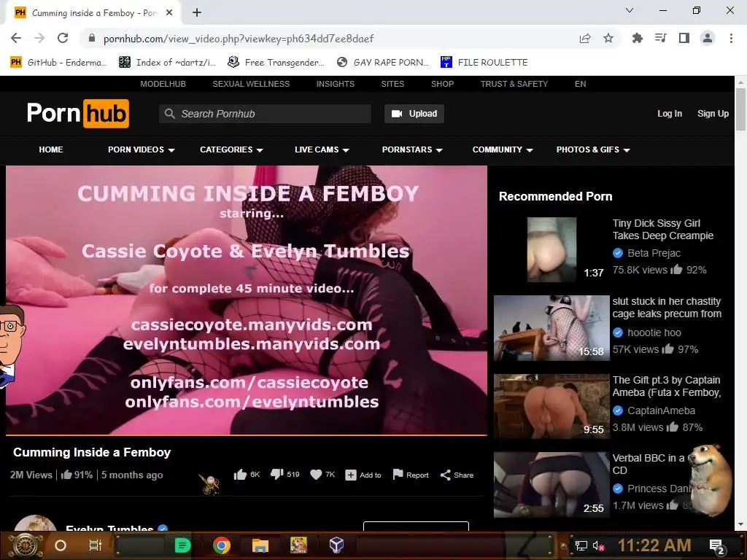Open the Start button on the taskbar

tap(26, 545)
